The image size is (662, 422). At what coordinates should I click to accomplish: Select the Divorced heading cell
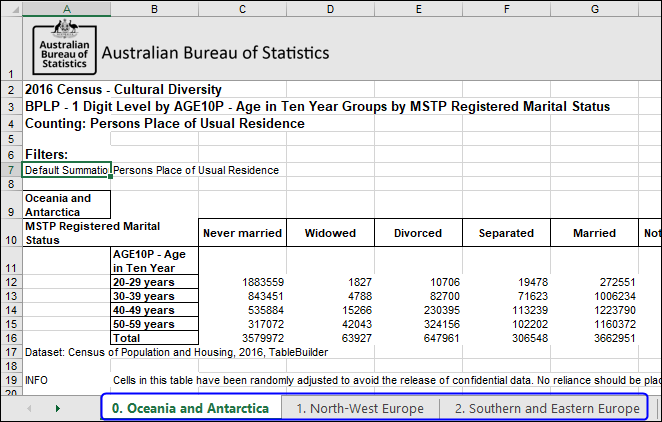418,233
